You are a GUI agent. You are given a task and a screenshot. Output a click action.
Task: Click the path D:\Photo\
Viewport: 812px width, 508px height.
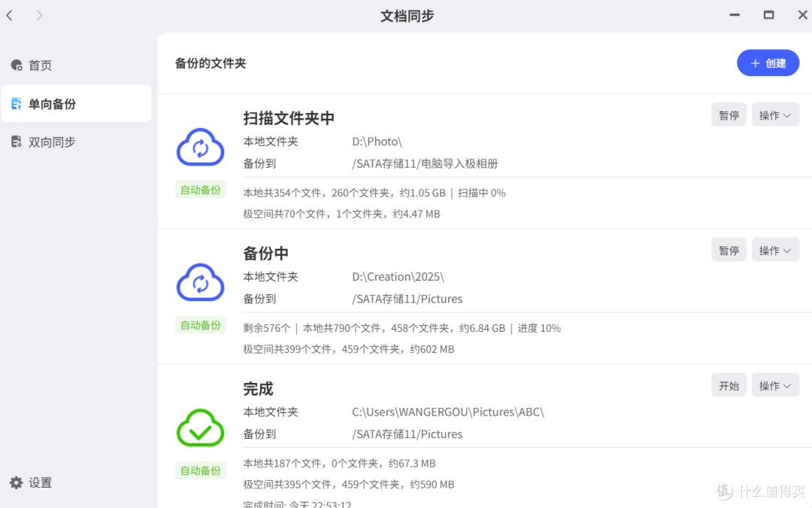(377, 141)
